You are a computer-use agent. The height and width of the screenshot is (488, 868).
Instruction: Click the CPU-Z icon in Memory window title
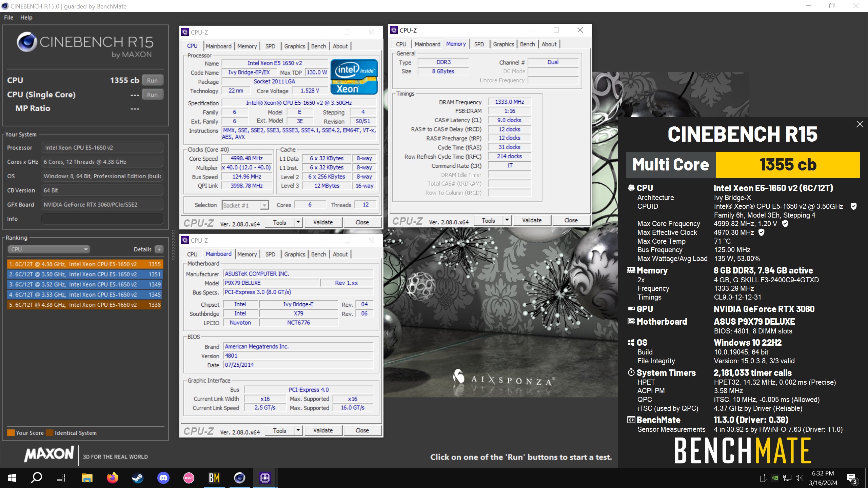click(394, 30)
